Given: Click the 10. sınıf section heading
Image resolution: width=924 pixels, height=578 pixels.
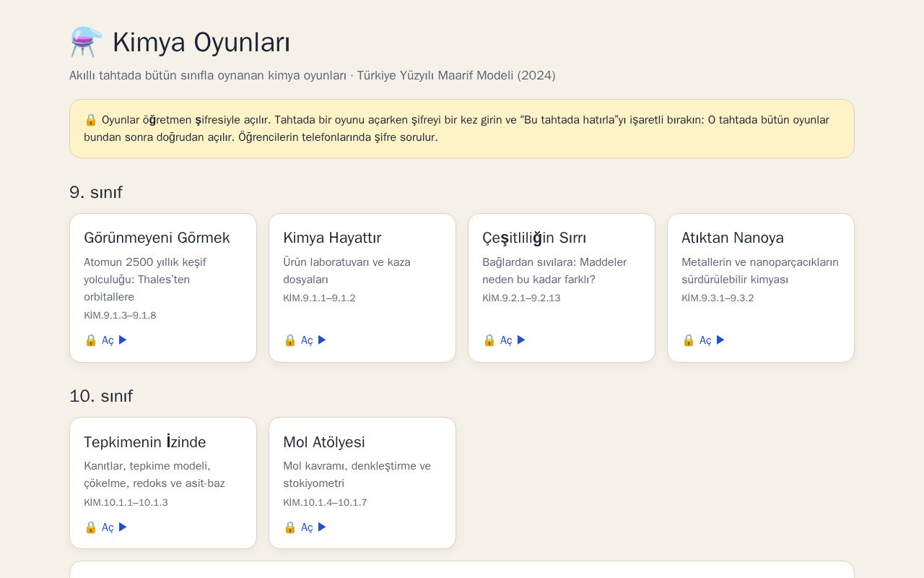Looking at the screenshot, I should tap(101, 396).
